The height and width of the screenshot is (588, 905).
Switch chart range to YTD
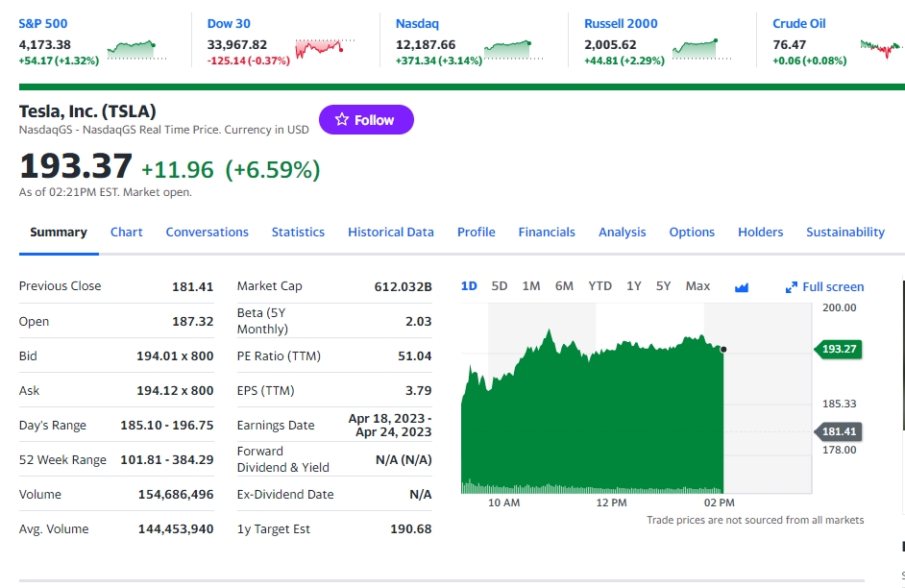coord(599,286)
